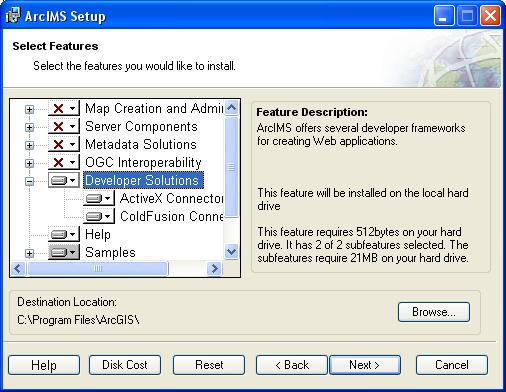Open the Disk Cost dialog

click(x=125, y=365)
